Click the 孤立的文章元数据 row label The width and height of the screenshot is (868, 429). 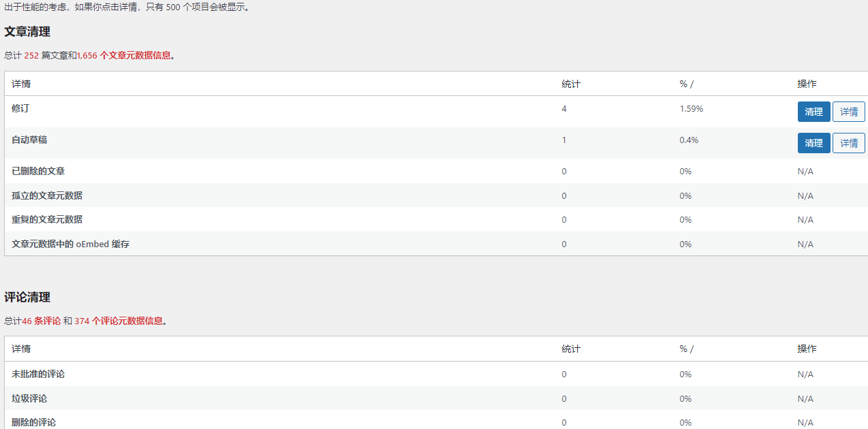(47, 195)
